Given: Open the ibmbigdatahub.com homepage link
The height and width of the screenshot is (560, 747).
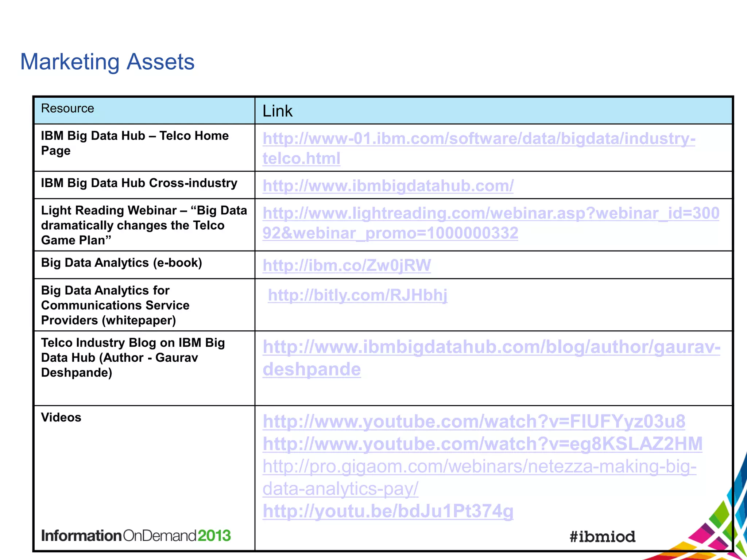Looking at the screenshot, I should point(388,186).
